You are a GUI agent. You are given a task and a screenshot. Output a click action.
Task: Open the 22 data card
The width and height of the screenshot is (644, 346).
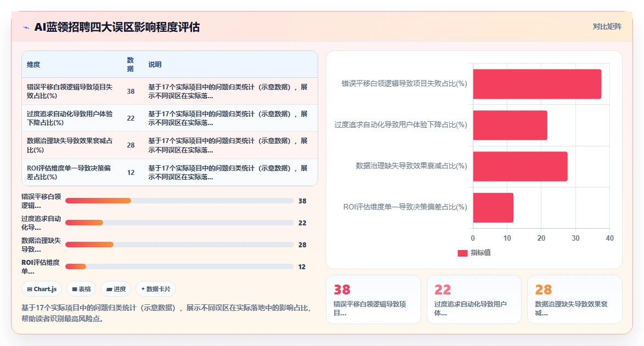474,299
